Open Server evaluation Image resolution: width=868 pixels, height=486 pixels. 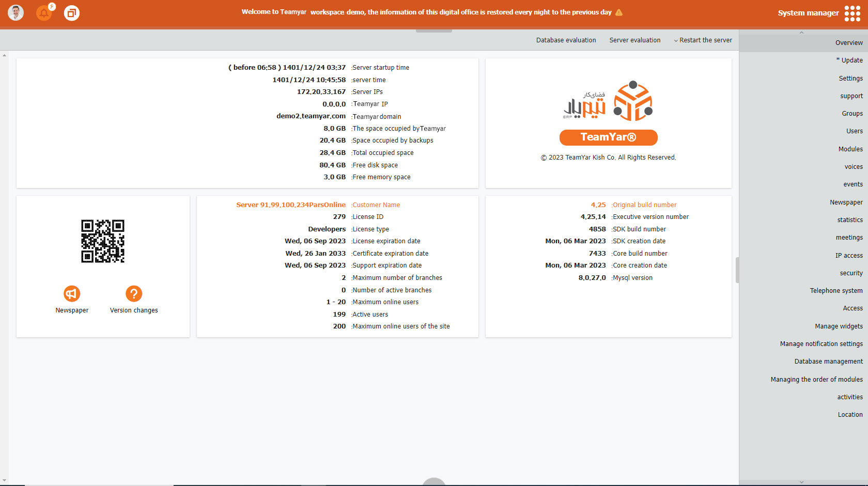[x=635, y=40]
